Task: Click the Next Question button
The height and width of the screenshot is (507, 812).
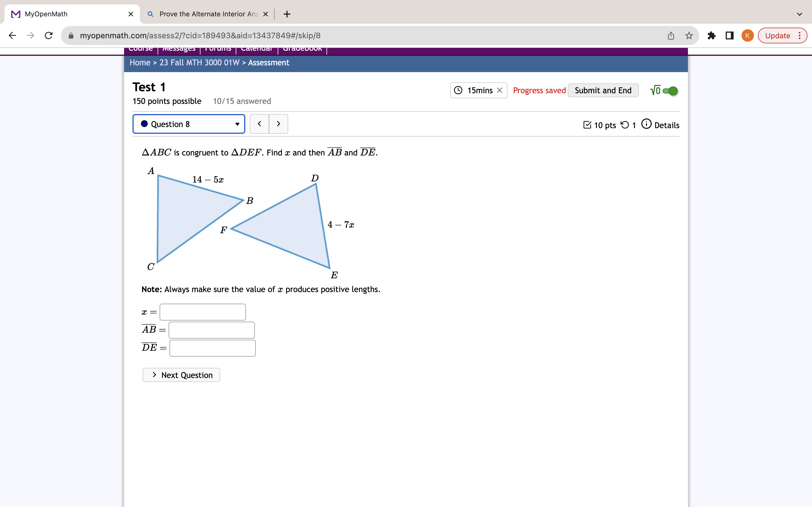Action: click(x=181, y=375)
